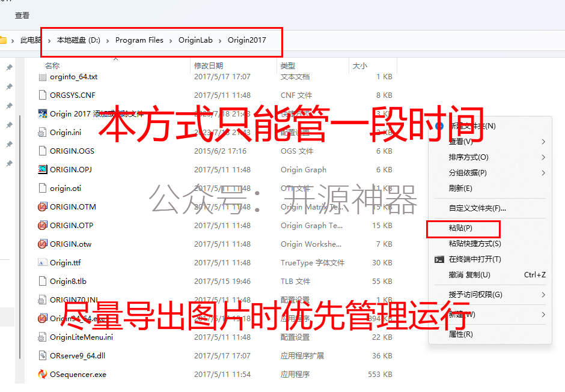Open 分组依据(P) in the context menu
Screen dimensions: 565x392
(468, 173)
